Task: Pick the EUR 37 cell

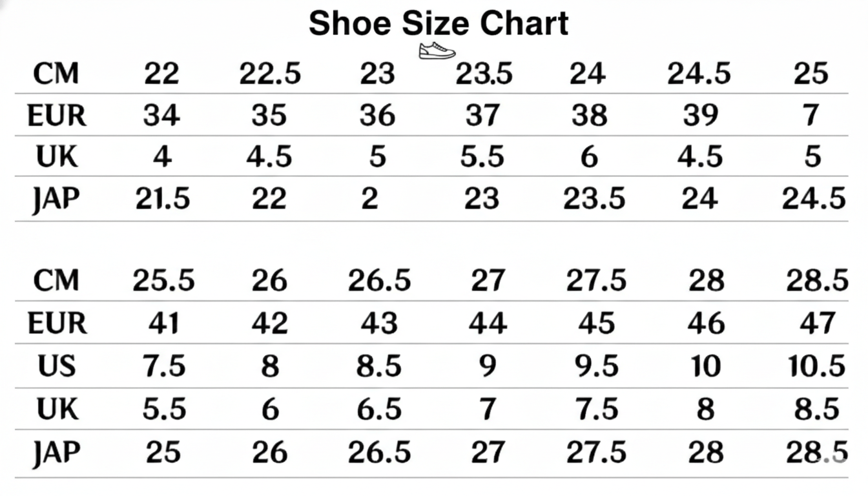Action: 483,115
